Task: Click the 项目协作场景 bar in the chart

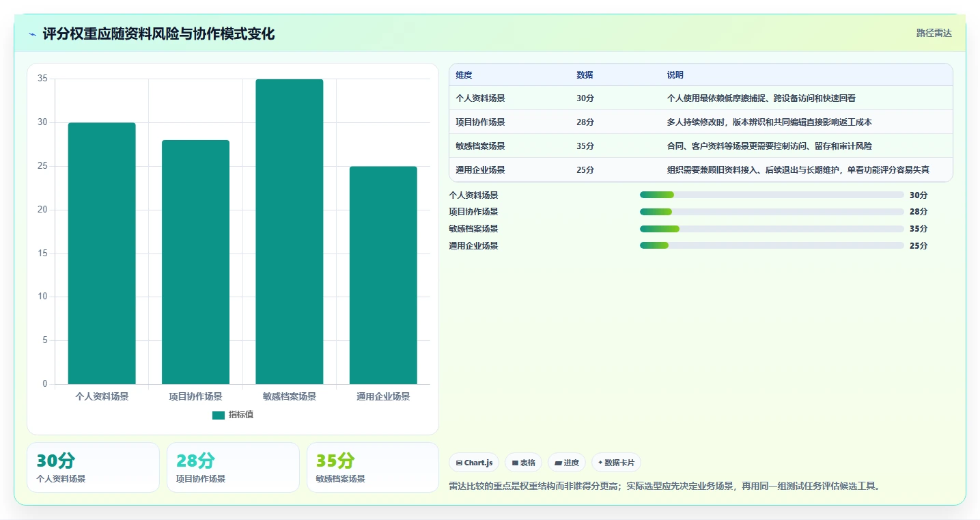Action: tap(195, 262)
